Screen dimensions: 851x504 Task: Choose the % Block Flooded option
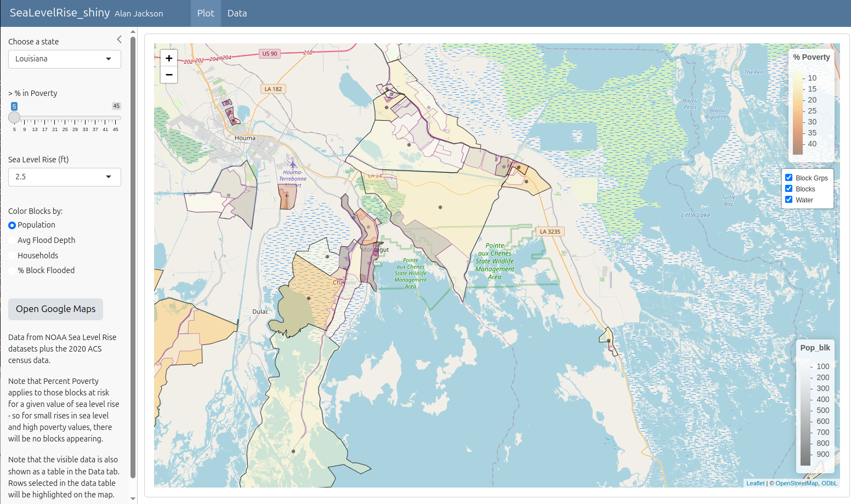(x=12, y=270)
